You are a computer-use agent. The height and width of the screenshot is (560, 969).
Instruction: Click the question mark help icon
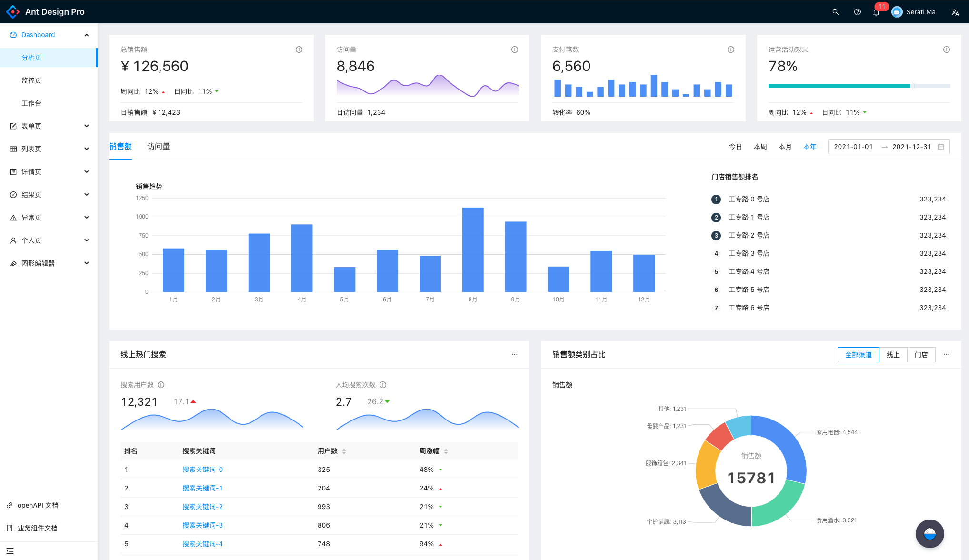tap(857, 11)
